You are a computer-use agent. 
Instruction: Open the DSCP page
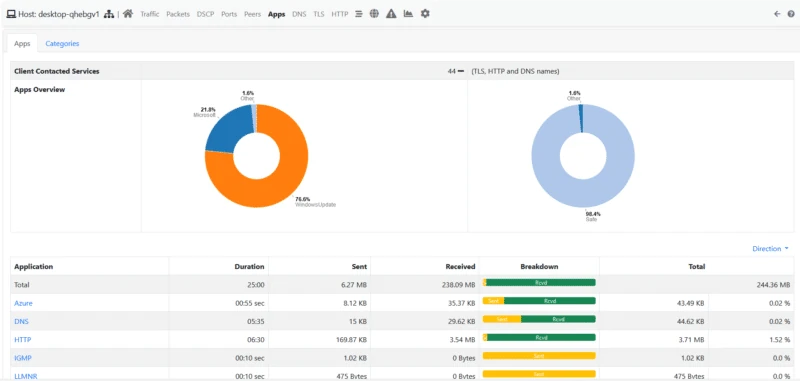[206, 14]
